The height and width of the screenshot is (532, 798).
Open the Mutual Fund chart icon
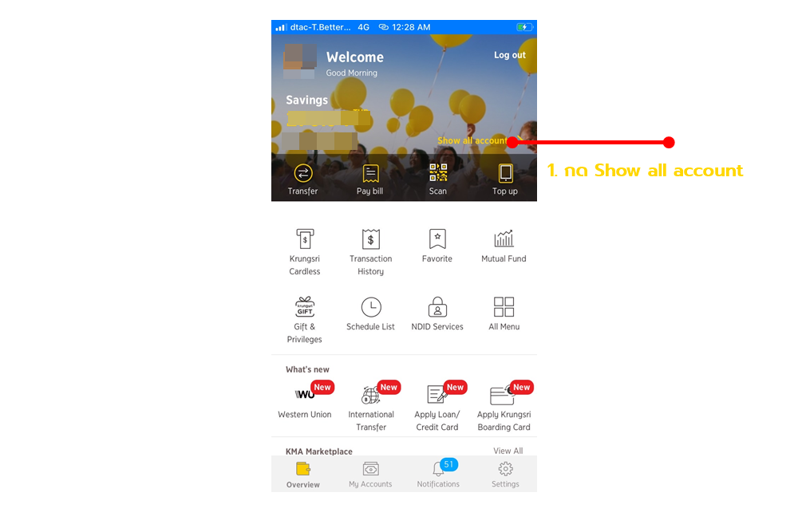point(504,238)
